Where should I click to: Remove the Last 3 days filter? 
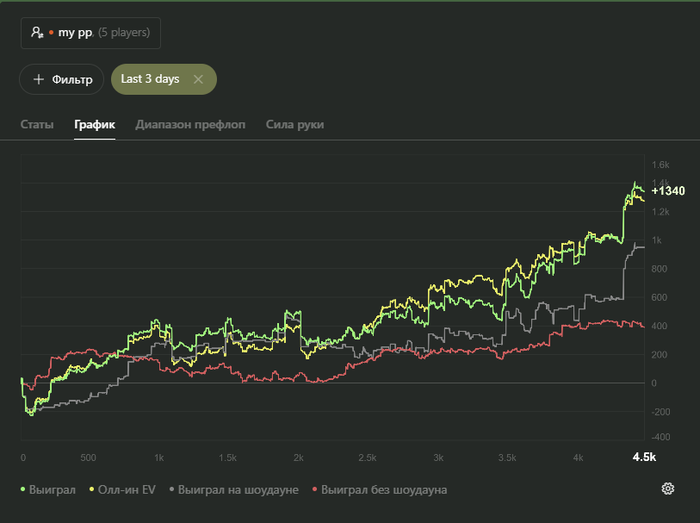pyautogui.click(x=198, y=79)
